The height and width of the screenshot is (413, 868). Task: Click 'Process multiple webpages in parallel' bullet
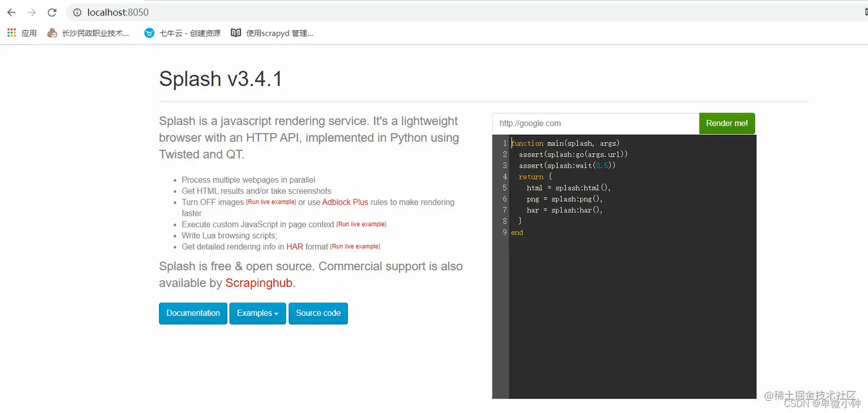click(249, 180)
